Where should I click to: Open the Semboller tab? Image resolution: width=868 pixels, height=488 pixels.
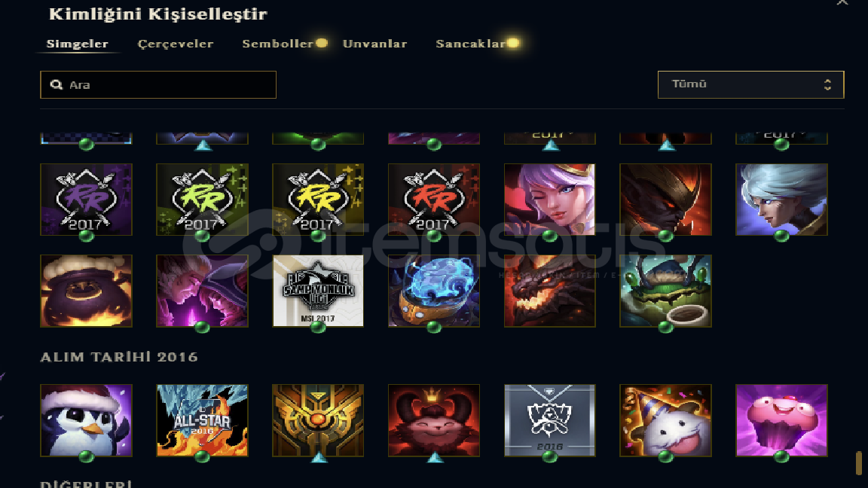[278, 44]
